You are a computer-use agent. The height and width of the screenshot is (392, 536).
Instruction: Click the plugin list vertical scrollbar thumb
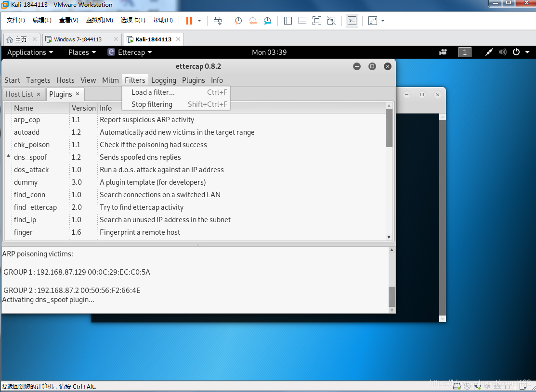tap(389, 128)
